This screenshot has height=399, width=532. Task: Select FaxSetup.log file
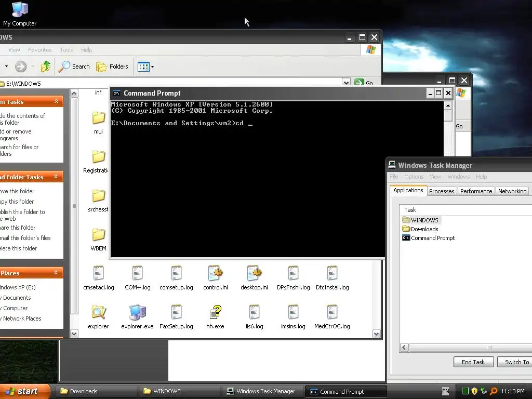pos(176,317)
